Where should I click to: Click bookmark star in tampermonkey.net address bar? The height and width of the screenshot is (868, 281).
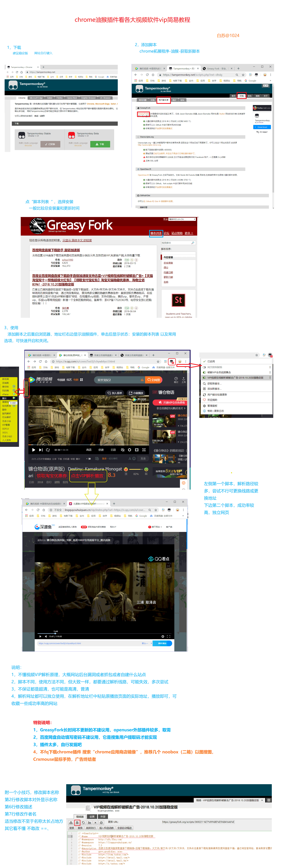click(x=243, y=75)
